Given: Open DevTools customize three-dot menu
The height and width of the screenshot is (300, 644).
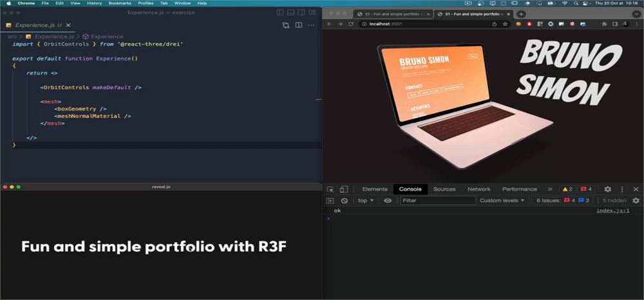Looking at the screenshot, I should pos(622,189).
